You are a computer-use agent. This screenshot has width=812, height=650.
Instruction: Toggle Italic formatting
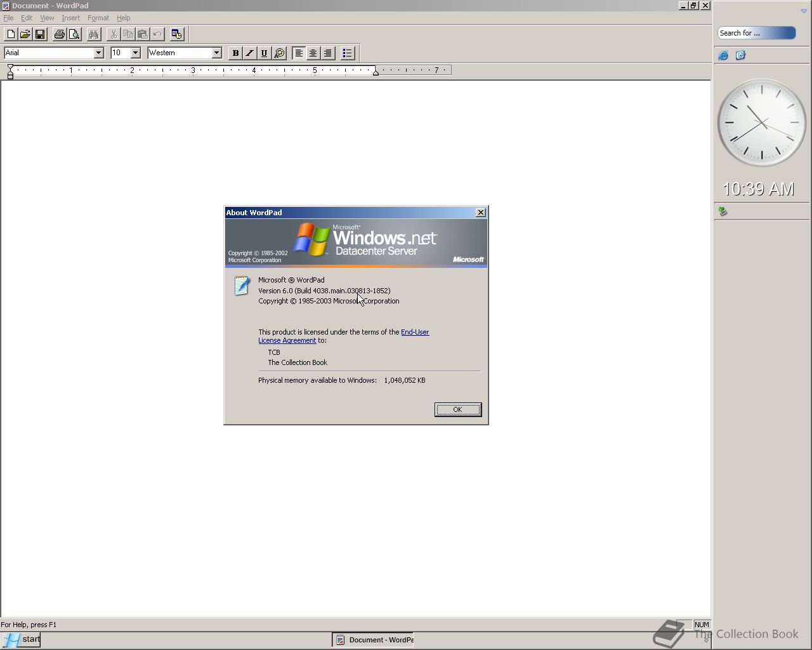(x=250, y=53)
